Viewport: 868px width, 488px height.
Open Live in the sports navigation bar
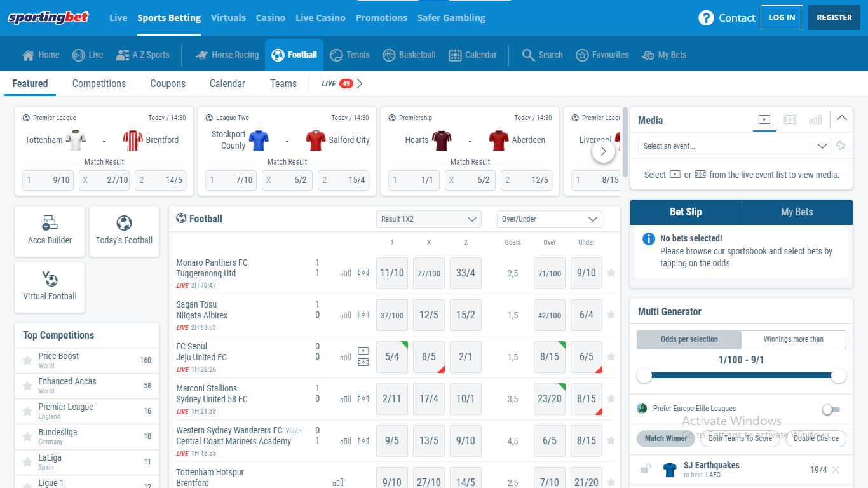tap(88, 55)
